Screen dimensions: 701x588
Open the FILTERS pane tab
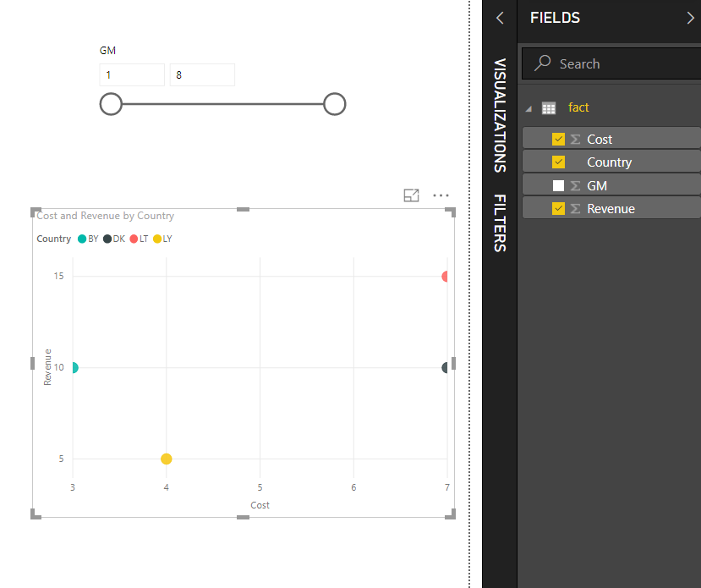tap(500, 223)
